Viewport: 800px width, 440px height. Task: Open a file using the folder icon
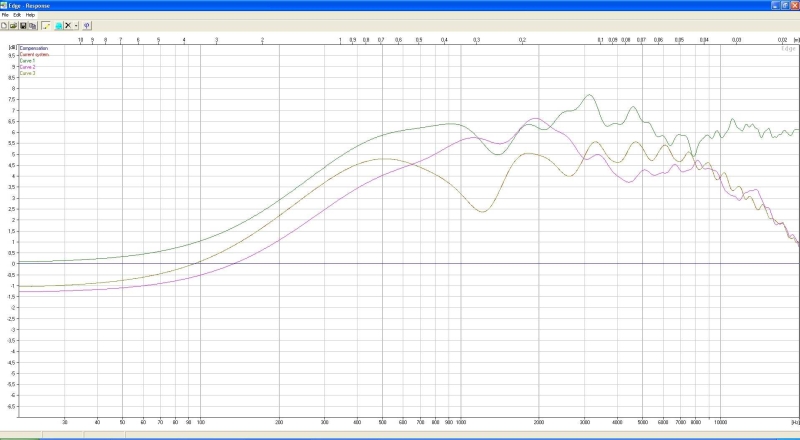14,25
